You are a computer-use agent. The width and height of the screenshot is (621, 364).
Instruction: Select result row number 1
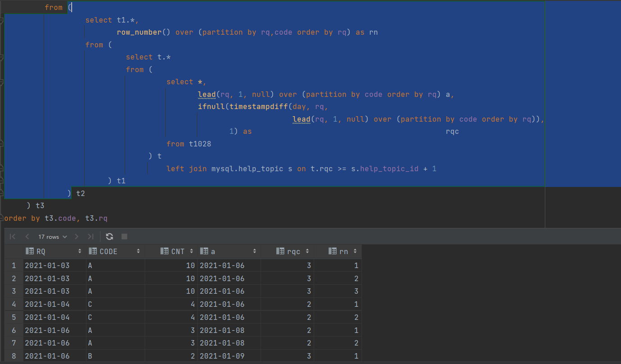pyautogui.click(x=14, y=266)
